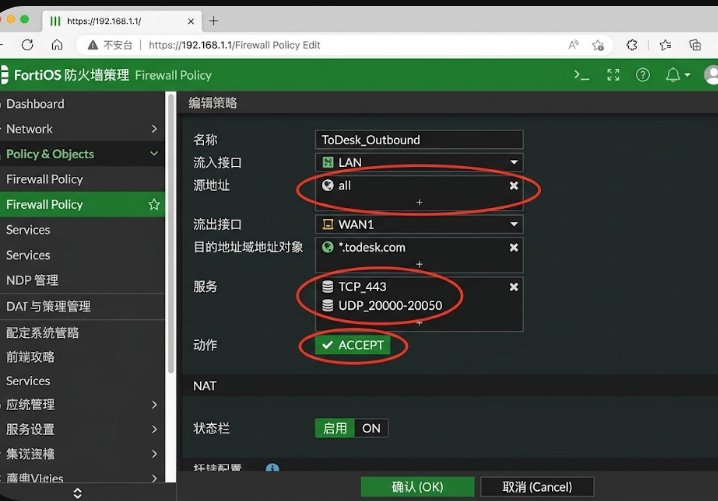Click the WAN1 interface icon
Viewport: 718px width, 501px height.
(327, 224)
